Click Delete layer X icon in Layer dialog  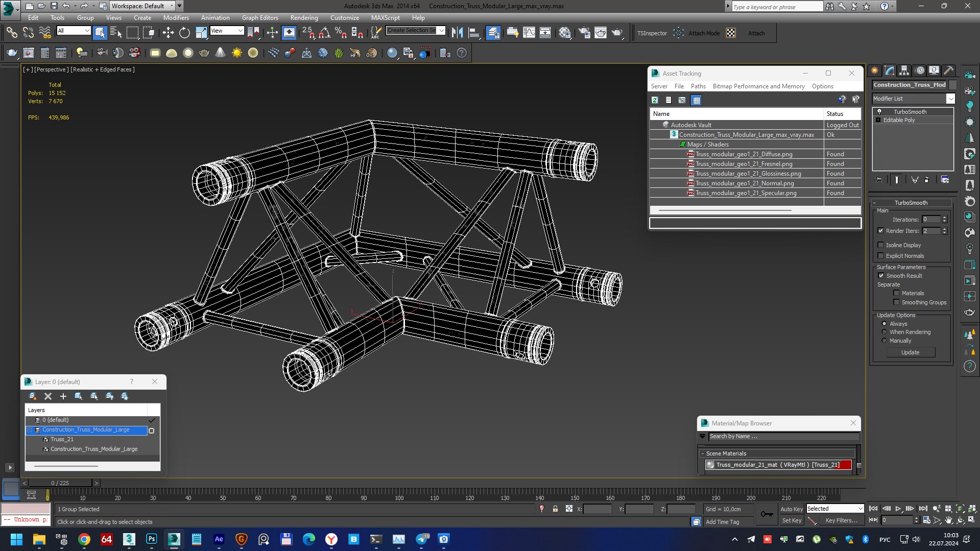pyautogui.click(x=48, y=396)
